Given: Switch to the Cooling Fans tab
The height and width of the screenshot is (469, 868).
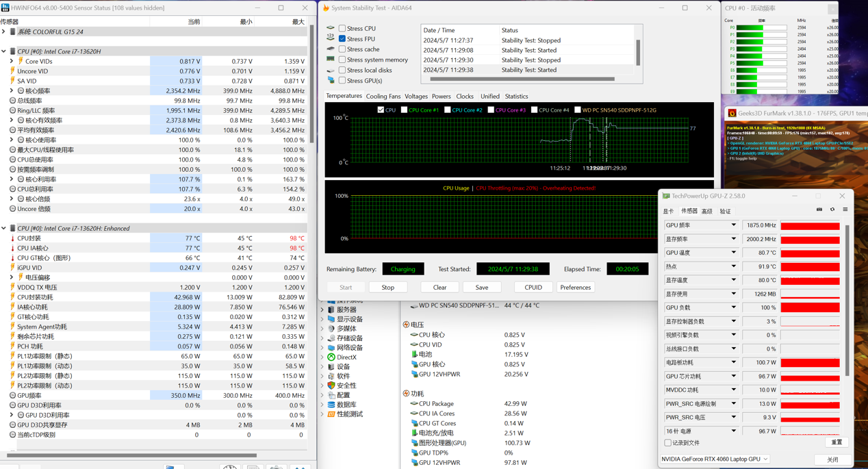Looking at the screenshot, I should click(383, 97).
